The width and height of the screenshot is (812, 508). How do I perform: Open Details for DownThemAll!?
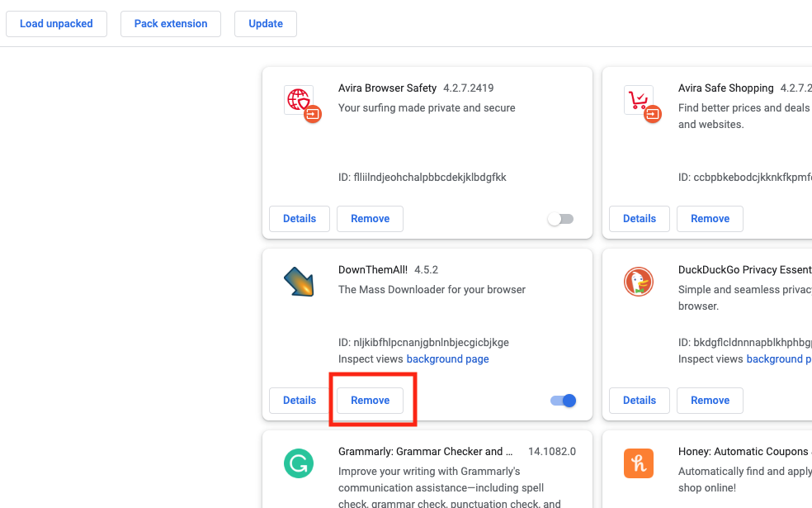(300, 401)
